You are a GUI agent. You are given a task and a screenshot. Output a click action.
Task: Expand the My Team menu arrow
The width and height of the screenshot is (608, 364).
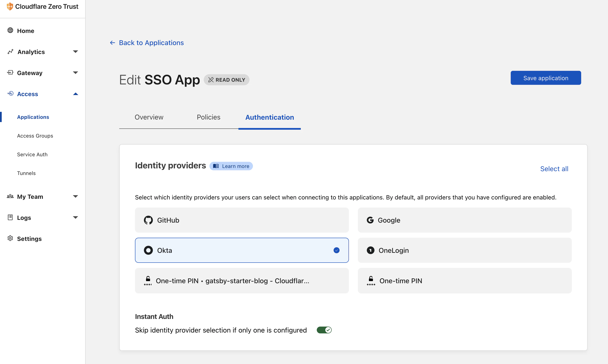(75, 196)
